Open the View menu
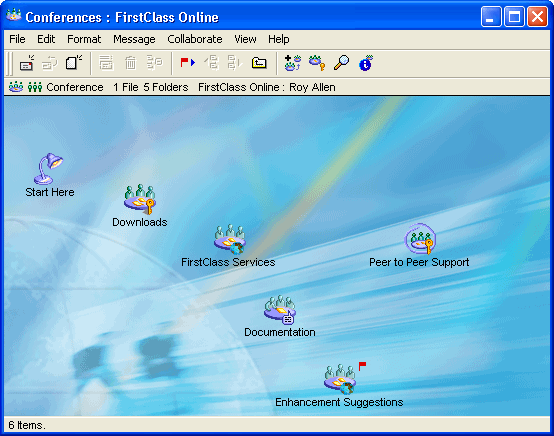The width and height of the screenshot is (554, 436). click(x=245, y=39)
